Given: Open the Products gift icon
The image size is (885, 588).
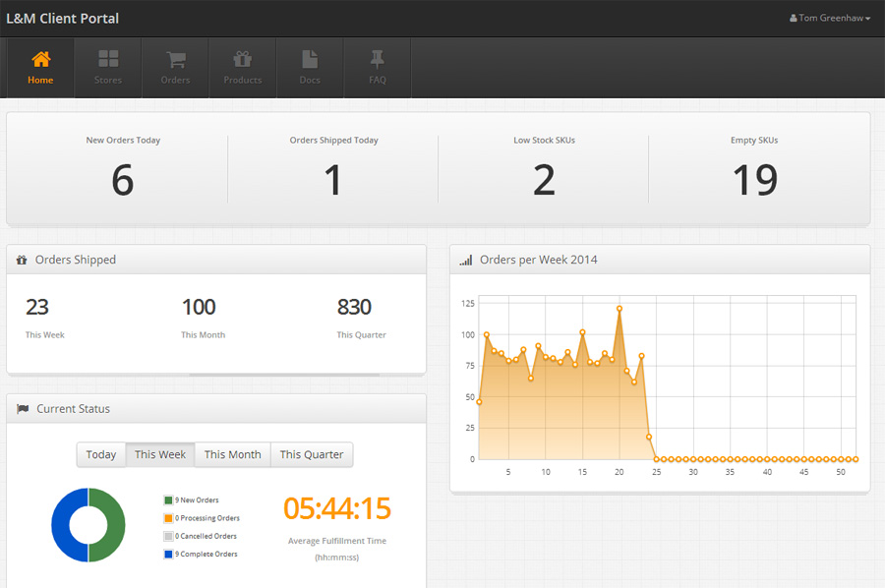Looking at the screenshot, I should click(243, 59).
